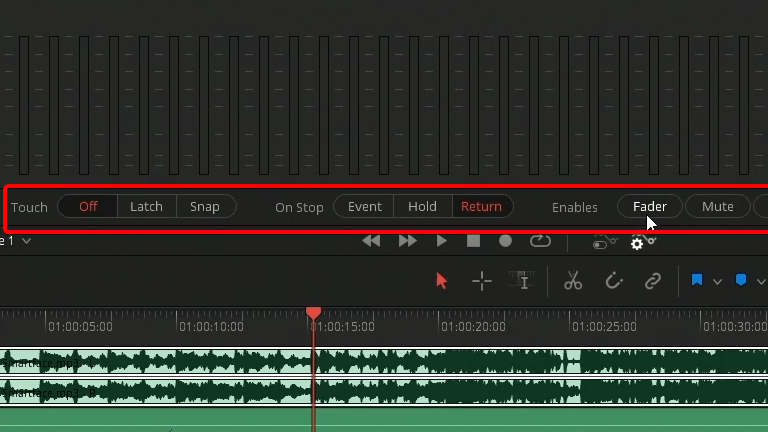The height and width of the screenshot is (432, 768).
Task: Add a blue marker
Action: (x=741, y=280)
